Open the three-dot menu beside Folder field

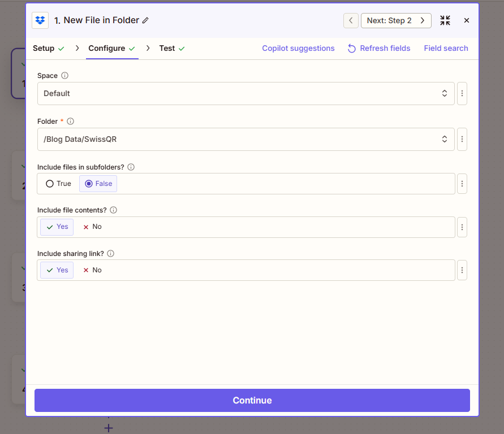point(462,139)
